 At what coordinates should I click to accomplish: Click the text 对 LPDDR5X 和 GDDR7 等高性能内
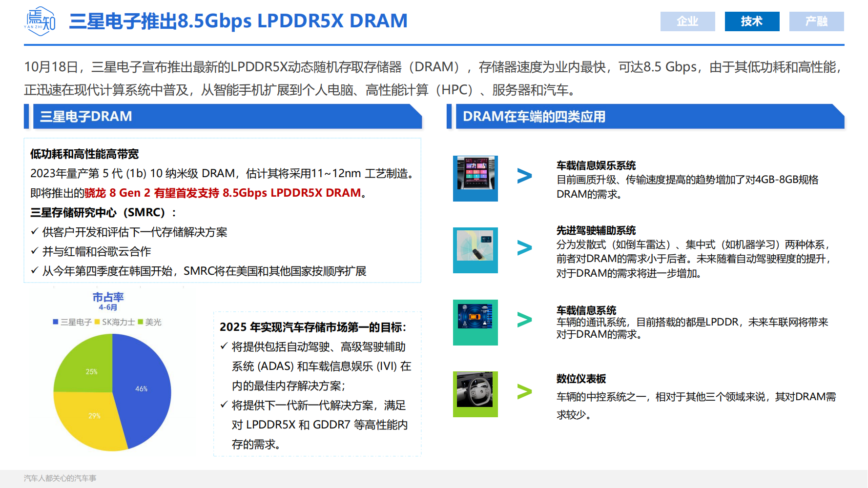point(320,425)
